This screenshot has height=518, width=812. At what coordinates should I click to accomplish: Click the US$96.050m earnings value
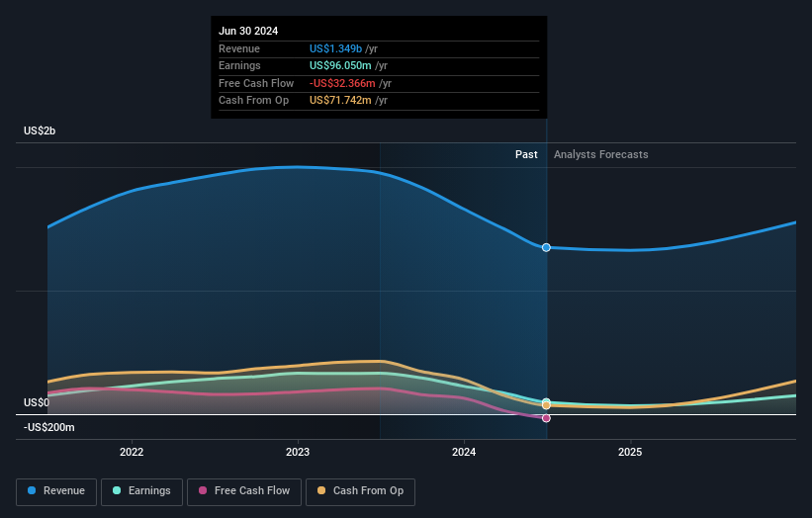340,65
